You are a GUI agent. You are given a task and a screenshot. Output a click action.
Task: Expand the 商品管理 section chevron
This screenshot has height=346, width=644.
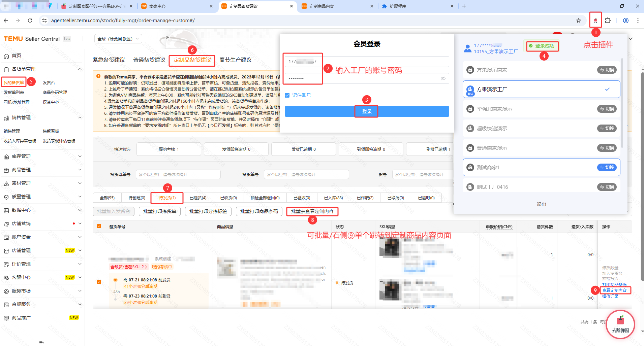pyautogui.click(x=80, y=170)
